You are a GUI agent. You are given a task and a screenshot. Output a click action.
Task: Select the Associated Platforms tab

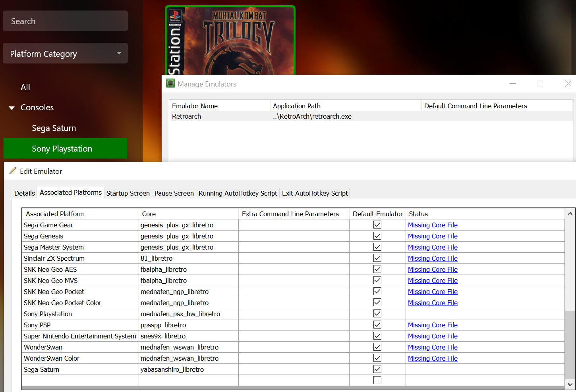point(71,192)
